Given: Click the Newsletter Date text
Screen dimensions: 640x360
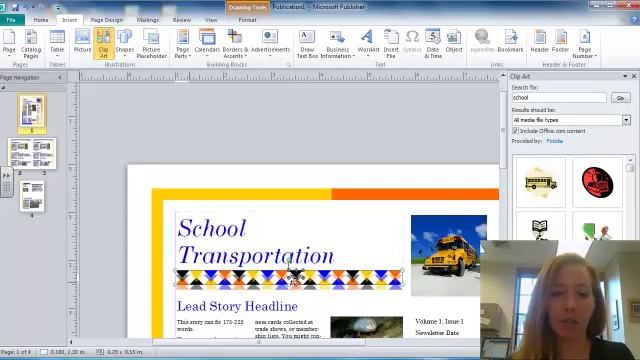Looking at the screenshot, I should click(437, 333).
